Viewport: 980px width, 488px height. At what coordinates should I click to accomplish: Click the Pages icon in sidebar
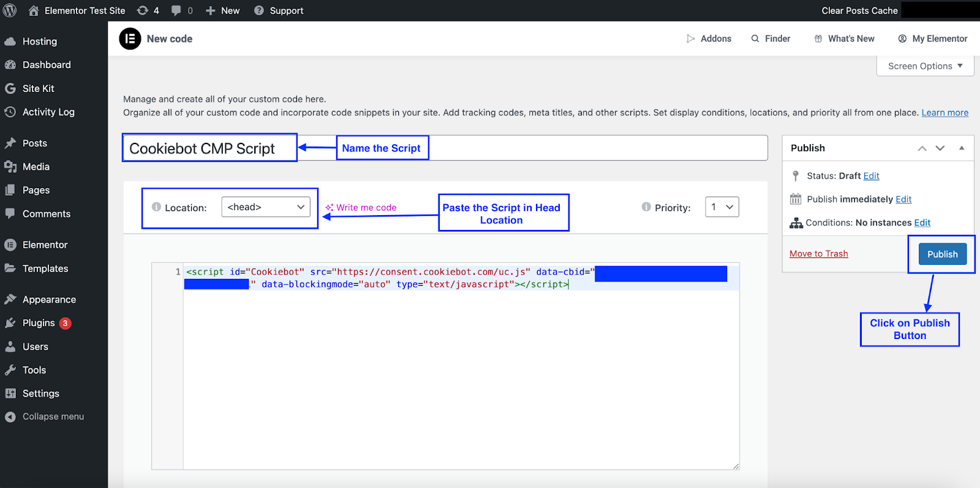coord(10,190)
